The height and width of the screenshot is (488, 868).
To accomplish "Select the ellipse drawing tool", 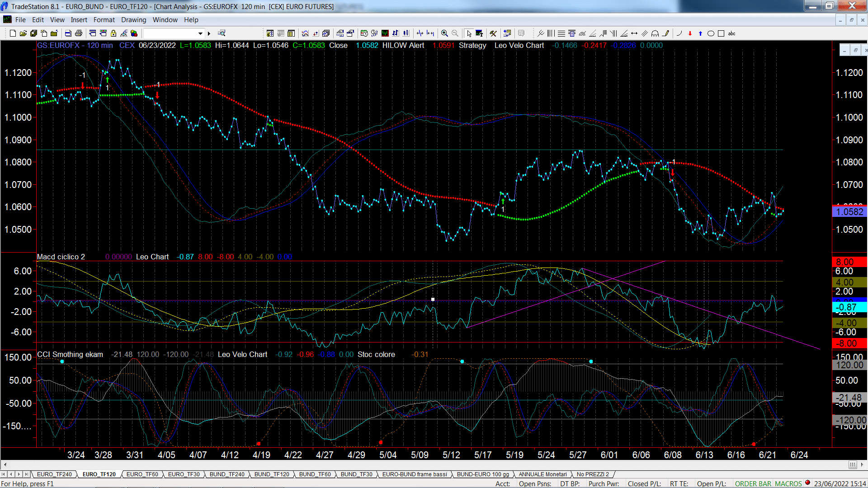I will [711, 33].
